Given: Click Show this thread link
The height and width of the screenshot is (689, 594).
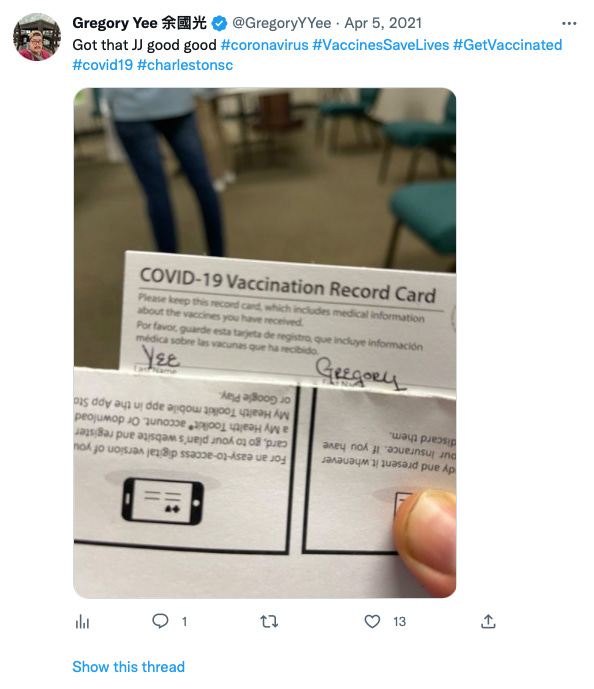Looking at the screenshot, I should [x=128, y=667].
